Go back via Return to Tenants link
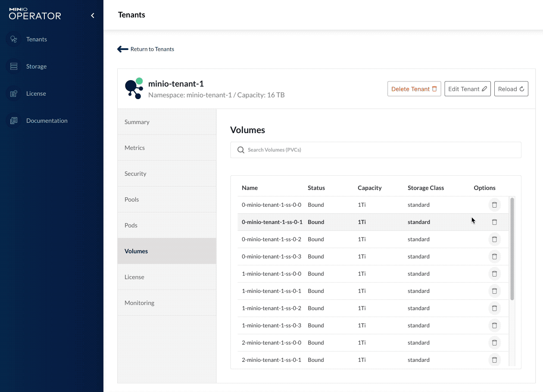The height and width of the screenshot is (392, 543). (x=152, y=49)
